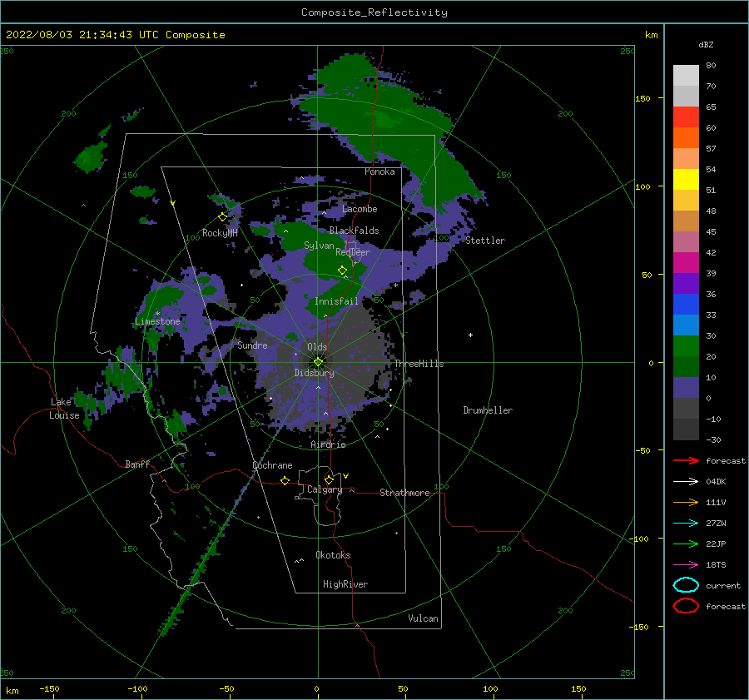Click the yellow radar-site diamond at the map center

pos(318,362)
